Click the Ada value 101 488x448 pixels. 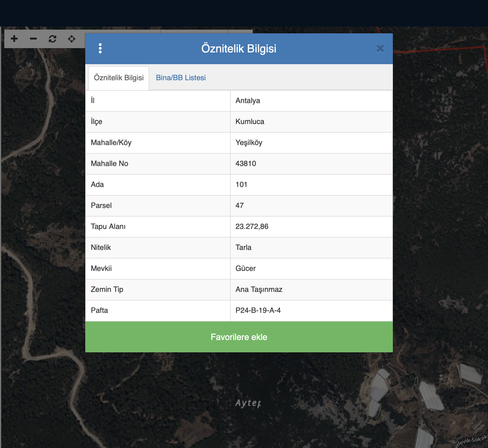tap(241, 185)
